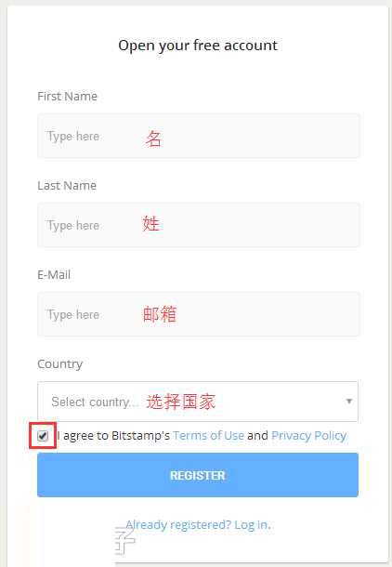The width and height of the screenshot is (392, 567).
Task: Expand country list using the arrow icon
Action: coord(349,401)
